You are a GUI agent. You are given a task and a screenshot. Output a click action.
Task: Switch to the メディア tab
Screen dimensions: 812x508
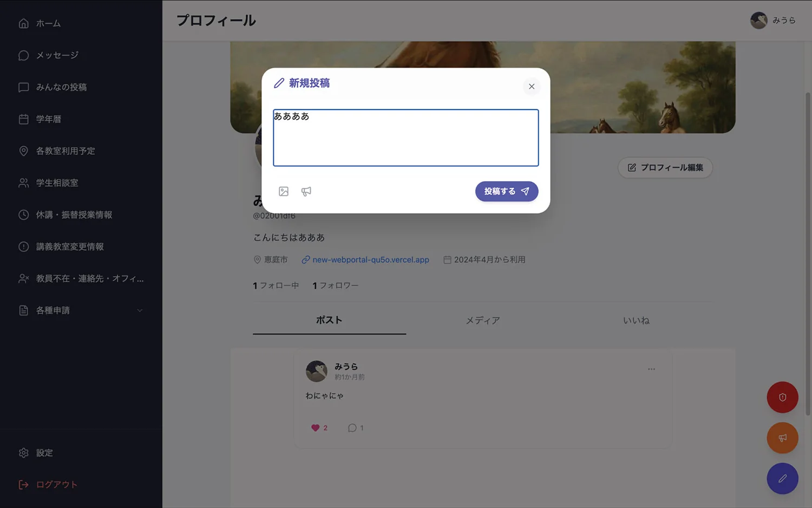483,320
